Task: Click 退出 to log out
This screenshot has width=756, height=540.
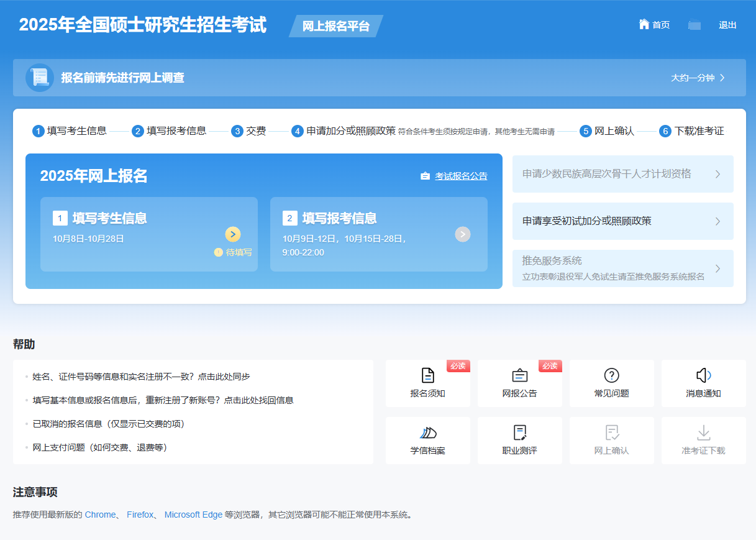Action: [x=727, y=25]
